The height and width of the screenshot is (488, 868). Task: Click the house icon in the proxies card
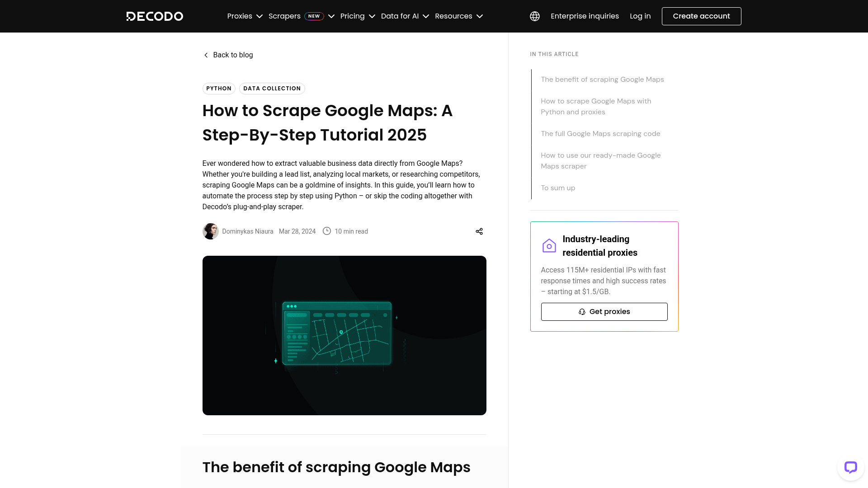tap(549, 246)
